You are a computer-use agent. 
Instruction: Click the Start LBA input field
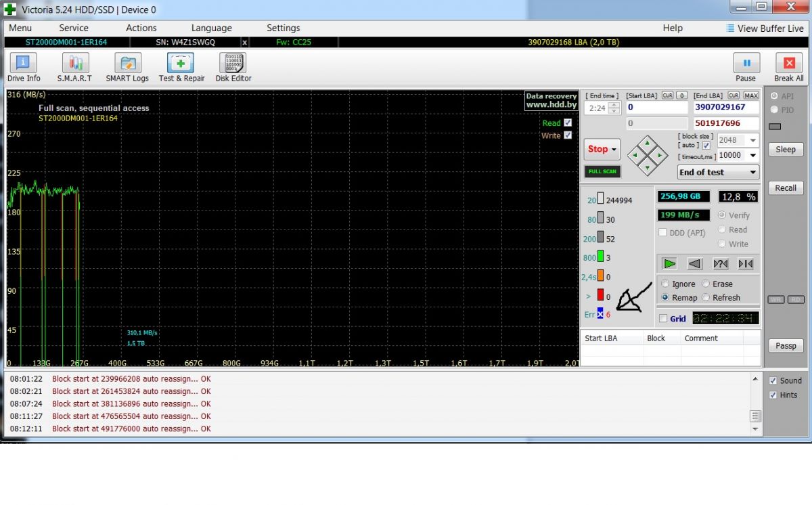(x=656, y=107)
